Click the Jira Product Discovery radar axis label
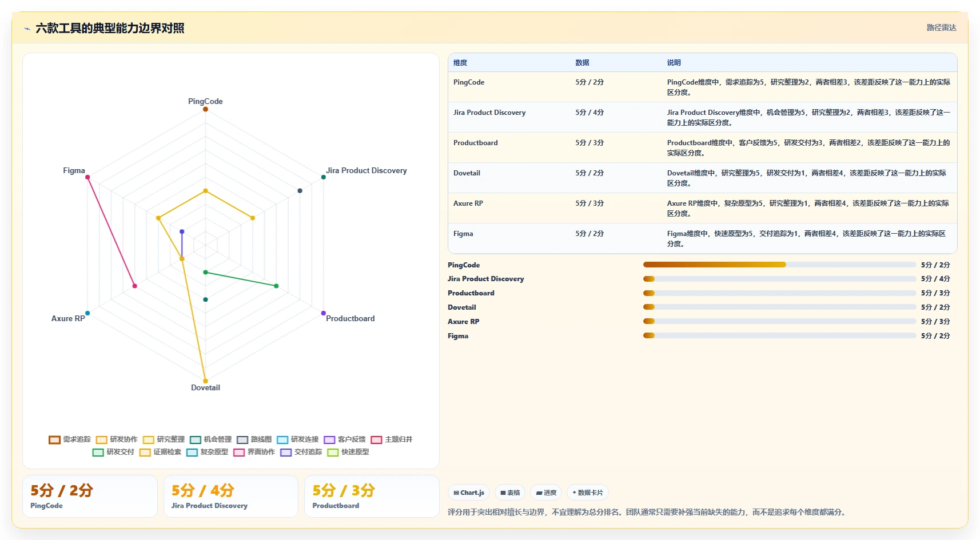This screenshot has height=540, width=980. pos(366,170)
